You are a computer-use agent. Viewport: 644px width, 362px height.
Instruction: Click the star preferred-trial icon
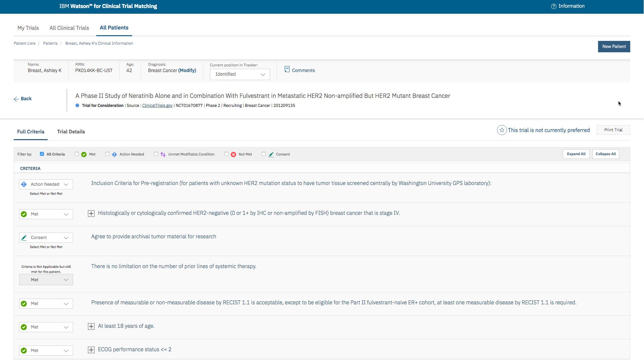click(502, 130)
